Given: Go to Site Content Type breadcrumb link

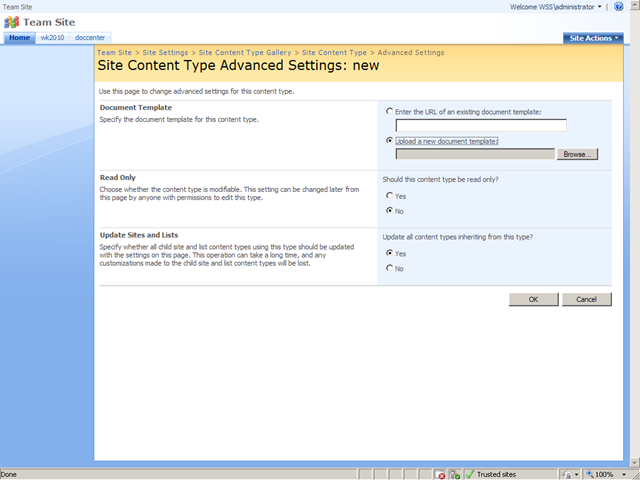Looking at the screenshot, I should tap(334, 52).
